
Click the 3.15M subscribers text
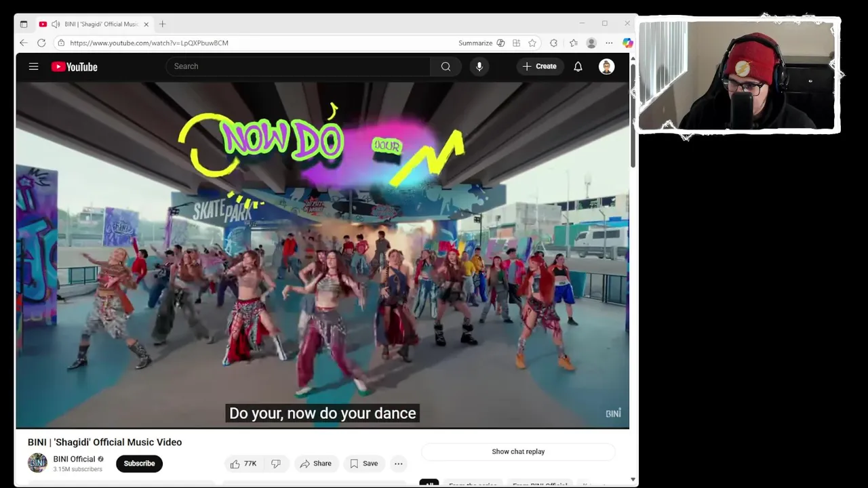click(78, 469)
